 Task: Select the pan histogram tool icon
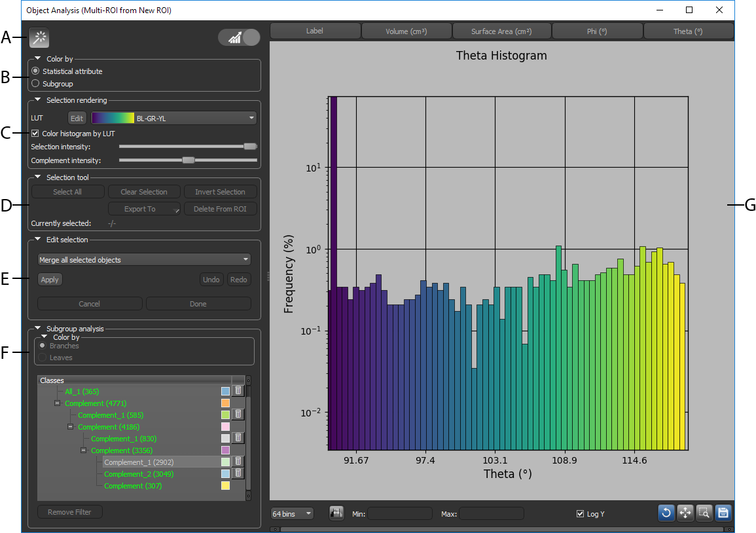[685, 513]
